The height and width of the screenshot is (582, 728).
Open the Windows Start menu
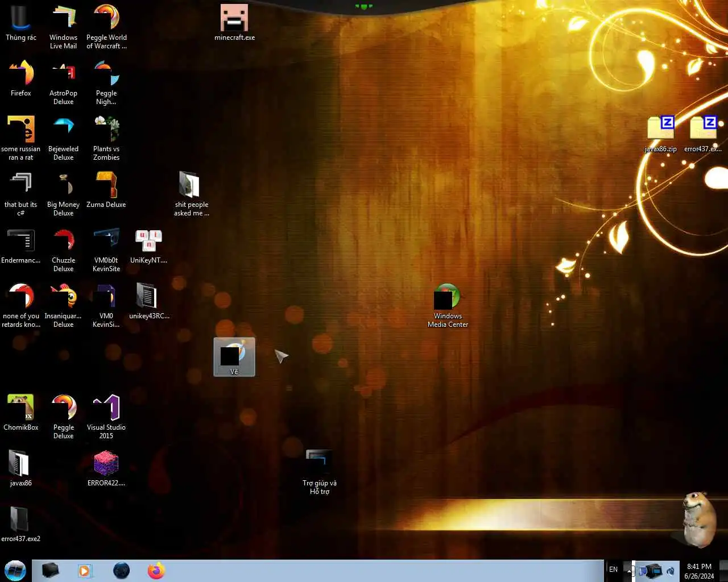15,571
